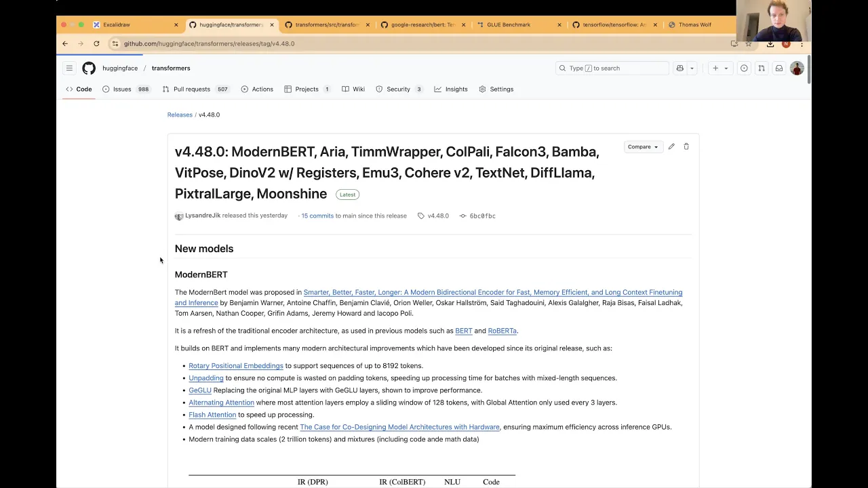Open the Copilot chat icon
The width and height of the screenshot is (868, 488).
pyautogui.click(x=679, y=68)
